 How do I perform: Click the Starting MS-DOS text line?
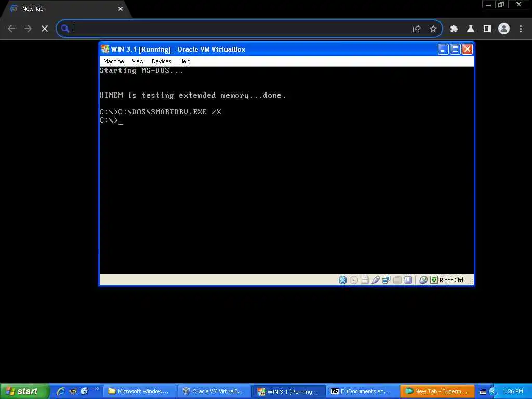141,71
